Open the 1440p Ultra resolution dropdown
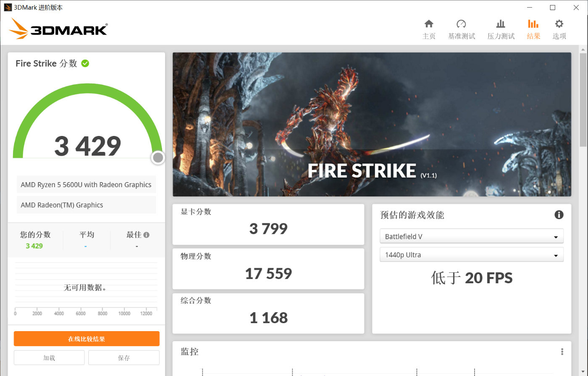 (x=471, y=255)
